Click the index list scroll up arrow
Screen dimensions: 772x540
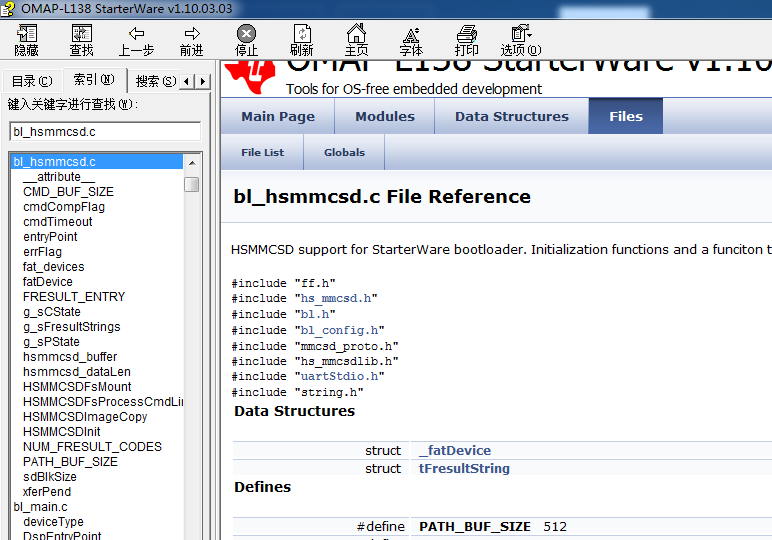pyautogui.click(x=192, y=162)
